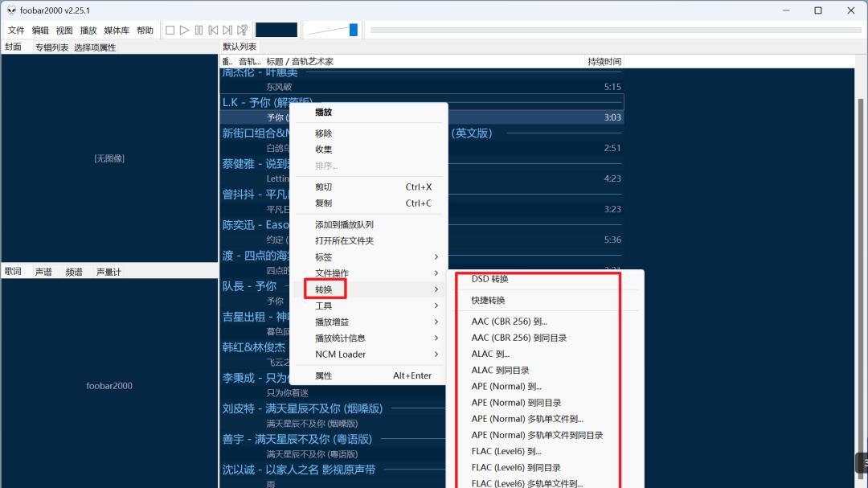Open the 文件 menu
The height and width of the screenshot is (488, 868).
(16, 30)
